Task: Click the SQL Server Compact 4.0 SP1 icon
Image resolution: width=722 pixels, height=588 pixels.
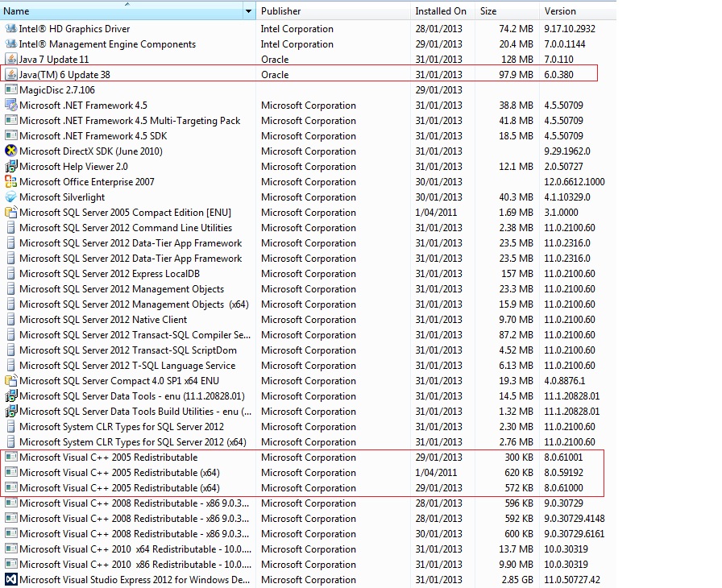Action: point(11,381)
